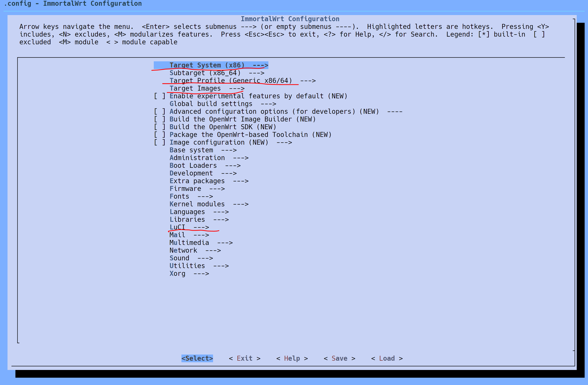Click the ImmortalWrt Configuration dialog title
The height and width of the screenshot is (385, 588).
pos(290,19)
